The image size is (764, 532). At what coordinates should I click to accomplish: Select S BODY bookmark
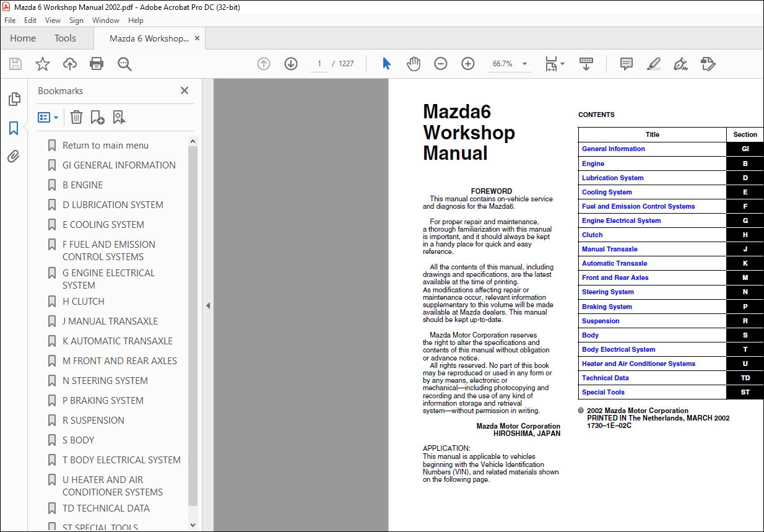(78, 440)
